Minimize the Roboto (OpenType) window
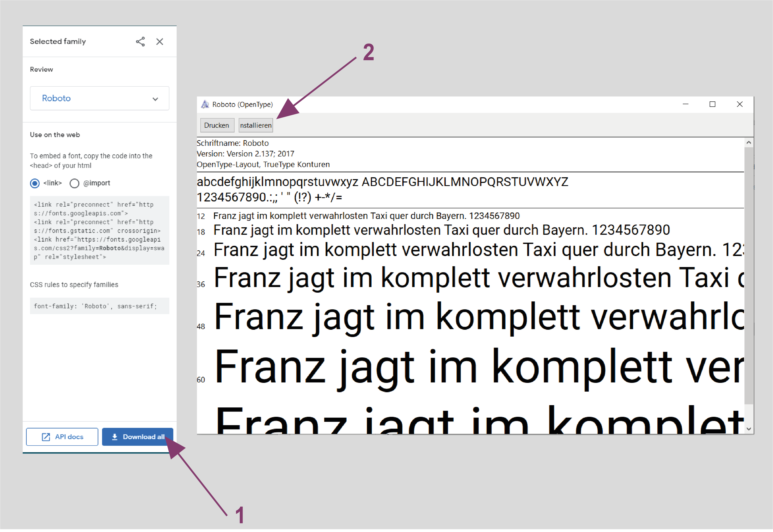Image resolution: width=773 pixels, height=532 pixels. (x=686, y=105)
